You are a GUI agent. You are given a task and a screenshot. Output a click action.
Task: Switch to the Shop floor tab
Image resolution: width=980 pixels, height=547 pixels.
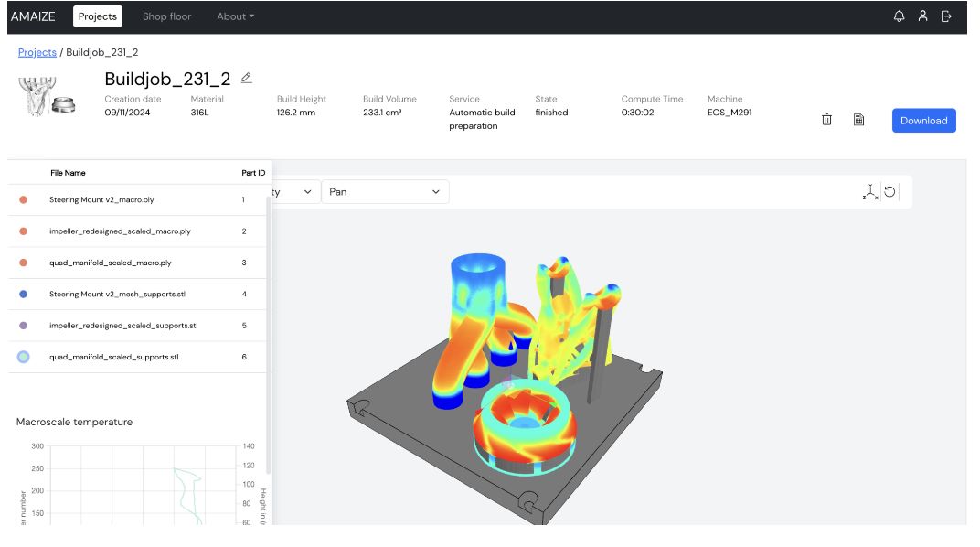point(166,16)
